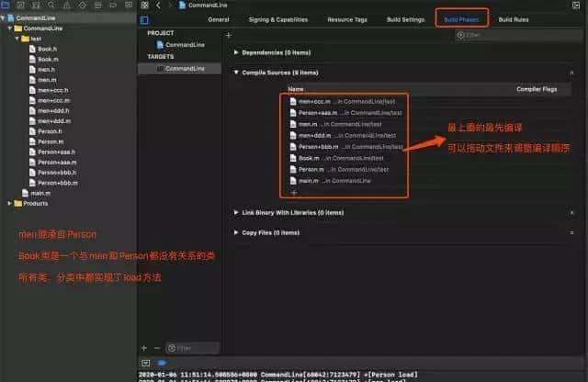Open the Breakpoint navigator
The width and height of the screenshot is (588, 382).
[113, 5]
